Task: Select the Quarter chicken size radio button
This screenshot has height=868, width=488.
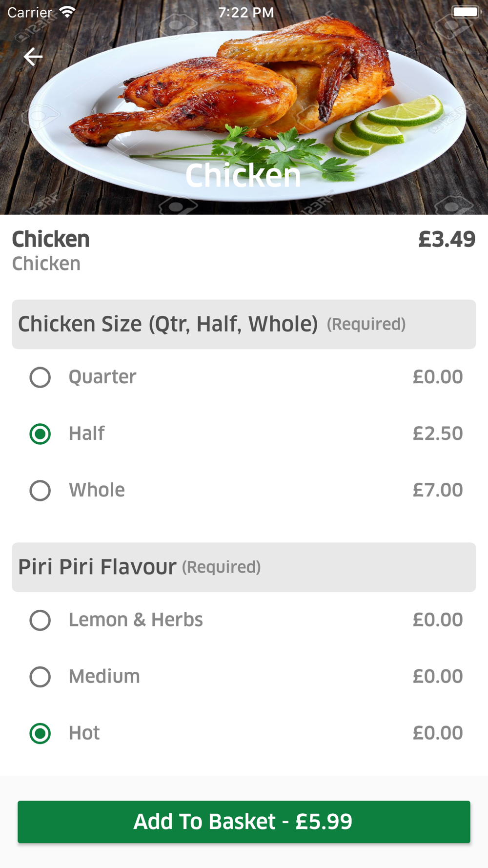Action: pyautogui.click(x=40, y=377)
